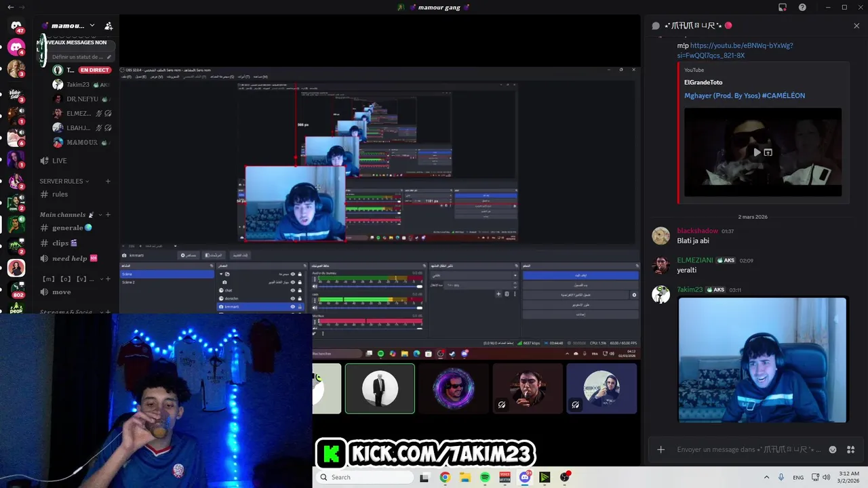Image resolution: width=868 pixels, height=488 pixels.
Task: Select voice user 7akim23 in channel list
Action: [81, 85]
